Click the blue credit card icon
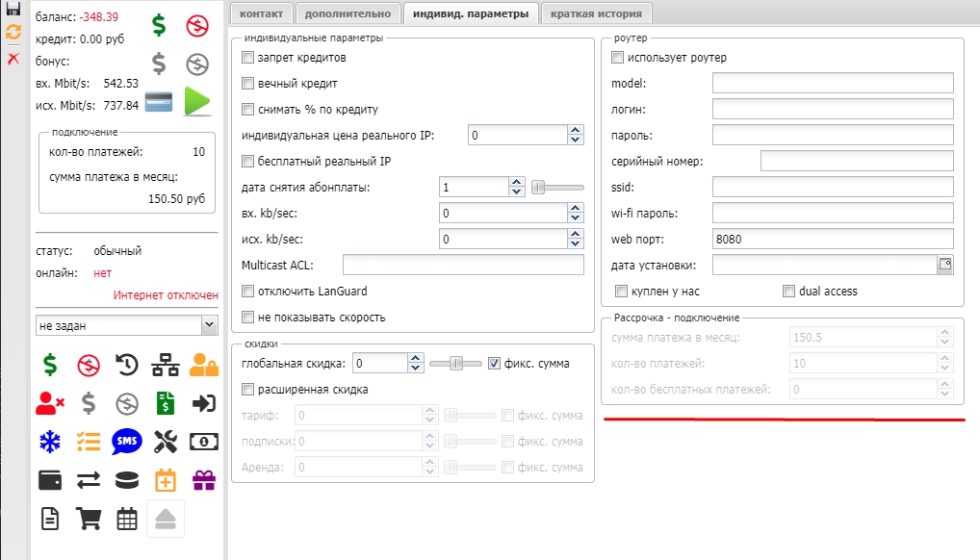This screenshot has height=560, width=980. pyautogui.click(x=158, y=101)
